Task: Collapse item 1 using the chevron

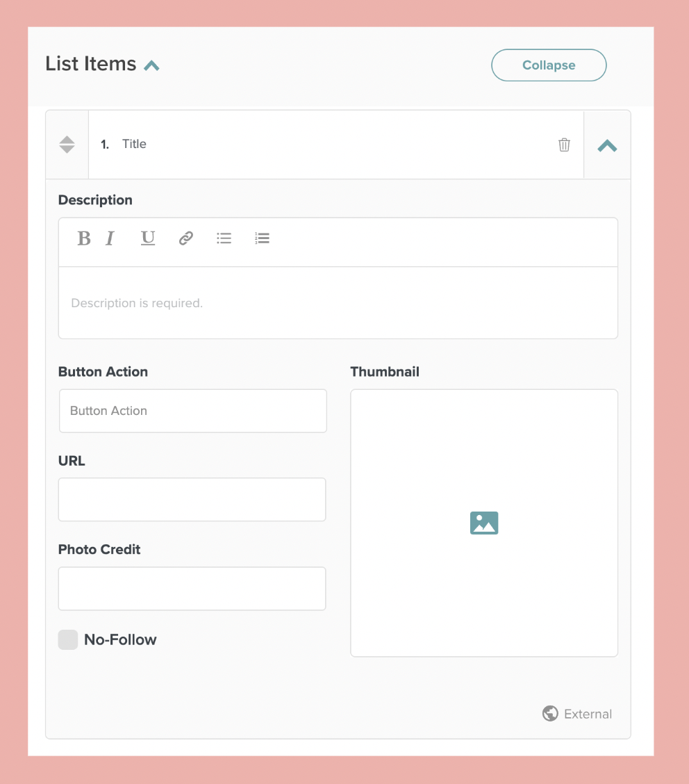Action: point(607,145)
